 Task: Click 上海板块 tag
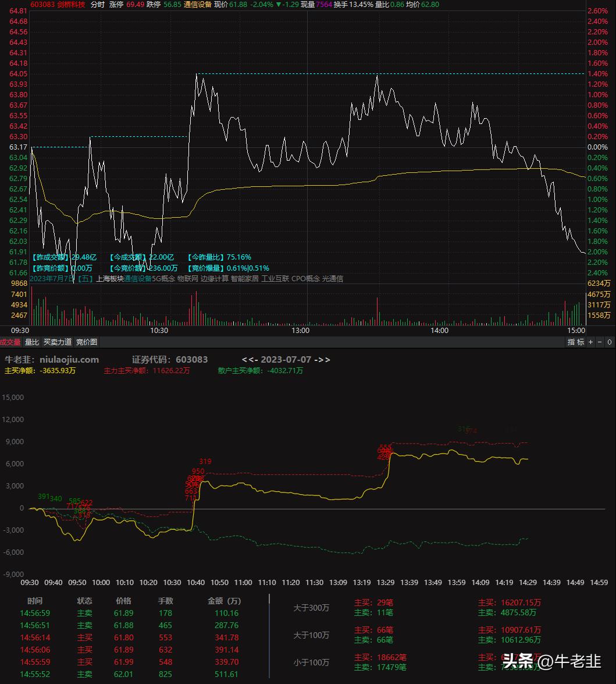(110, 278)
